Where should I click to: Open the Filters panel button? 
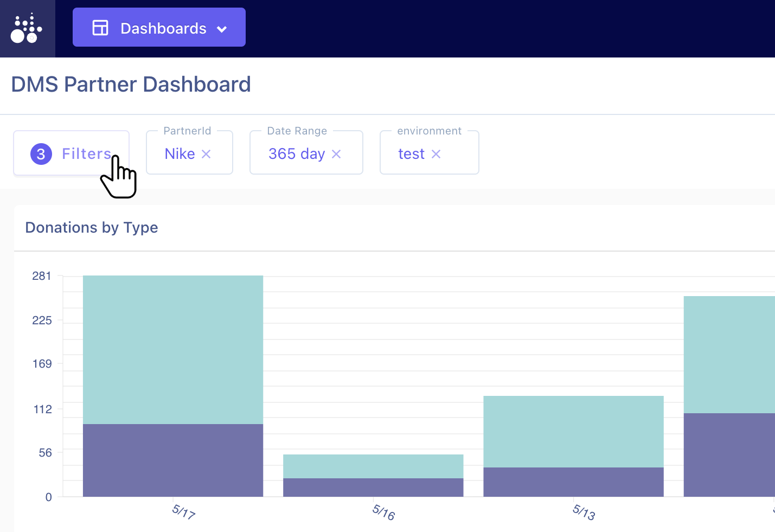72,153
